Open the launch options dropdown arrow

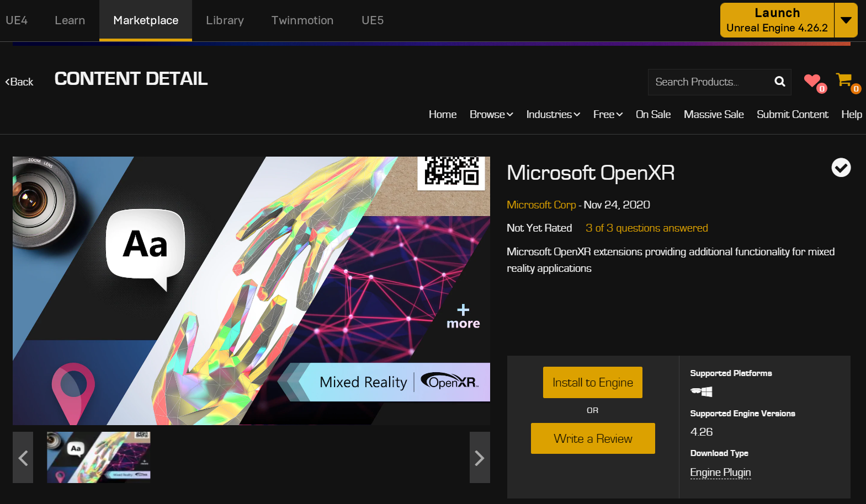point(846,20)
